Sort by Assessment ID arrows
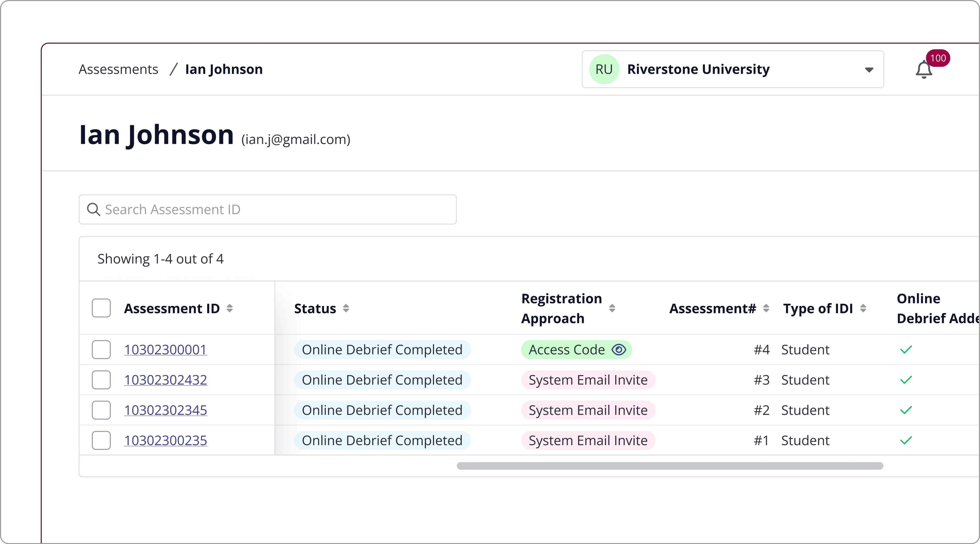Image resolution: width=980 pixels, height=544 pixels. coord(229,308)
